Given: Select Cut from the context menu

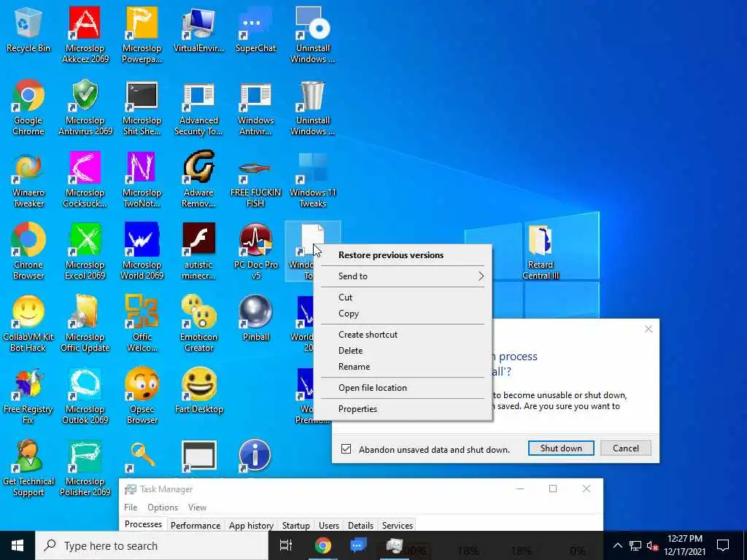Looking at the screenshot, I should click(x=403, y=297).
